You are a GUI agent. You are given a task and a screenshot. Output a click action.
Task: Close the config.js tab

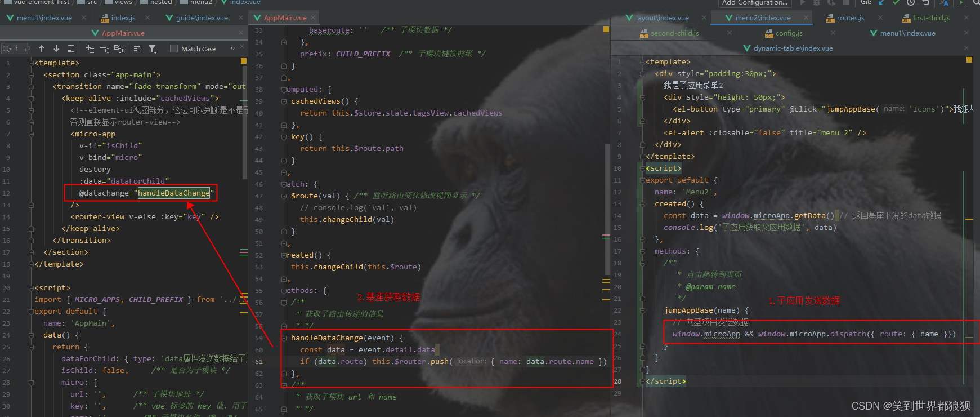click(x=833, y=33)
